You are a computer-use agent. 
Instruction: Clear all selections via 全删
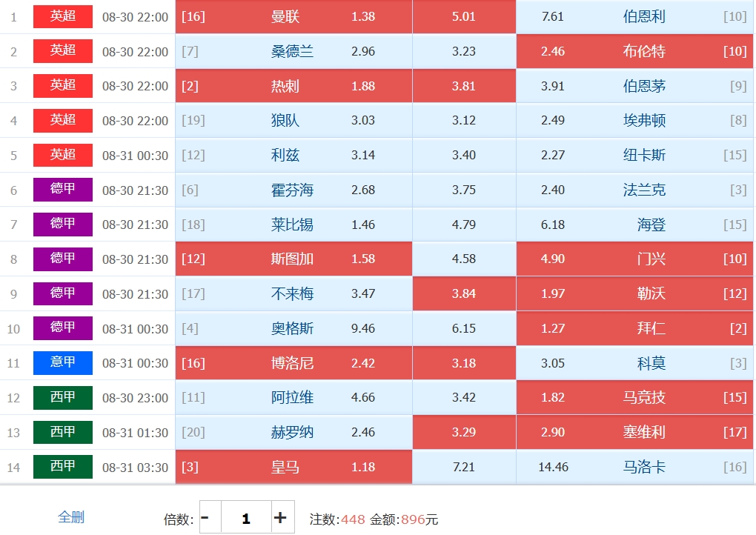click(71, 517)
